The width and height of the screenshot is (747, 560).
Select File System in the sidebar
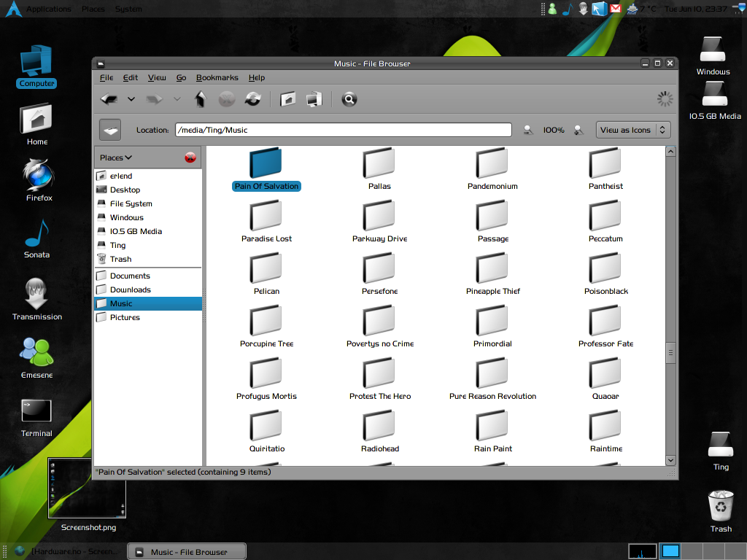pos(148,203)
